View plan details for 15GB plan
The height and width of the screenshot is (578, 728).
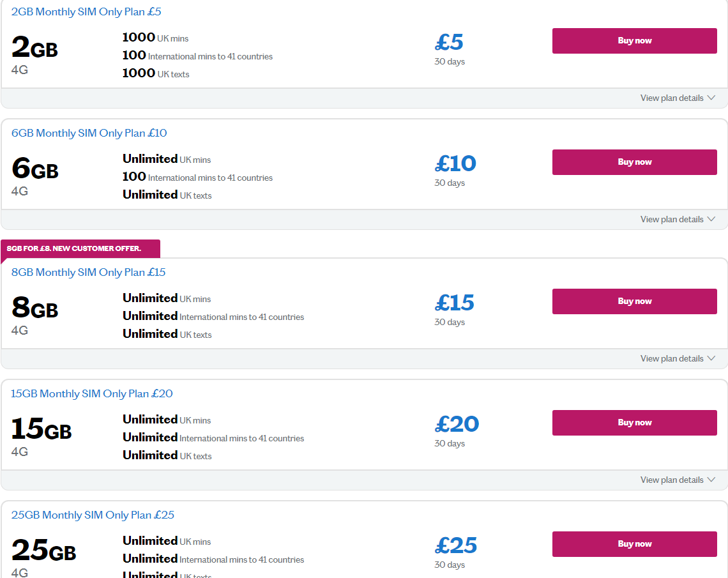[x=672, y=480]
